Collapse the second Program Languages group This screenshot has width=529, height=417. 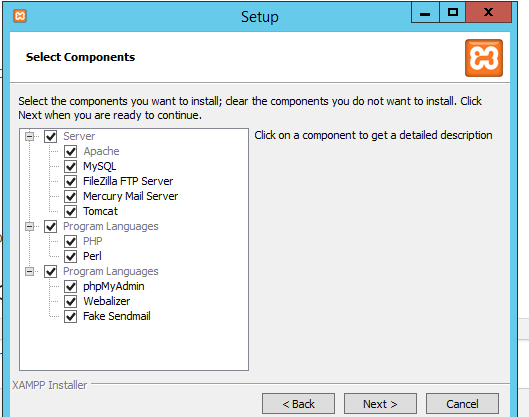pos(30,272)
